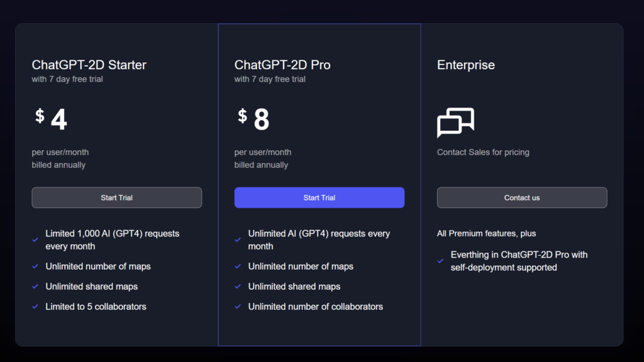
Task: Click Contact Sales for pricing text
Action: point(483,152)
